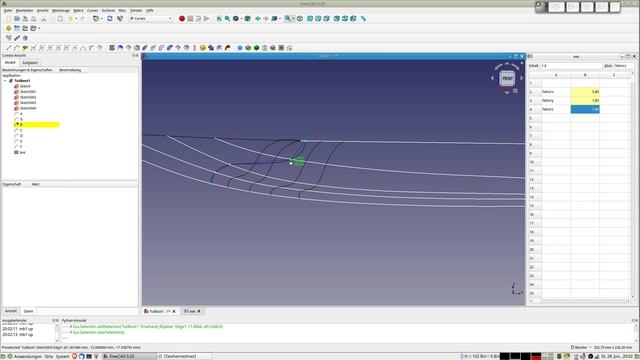Switch to the Modell tab

click(10, 62)
